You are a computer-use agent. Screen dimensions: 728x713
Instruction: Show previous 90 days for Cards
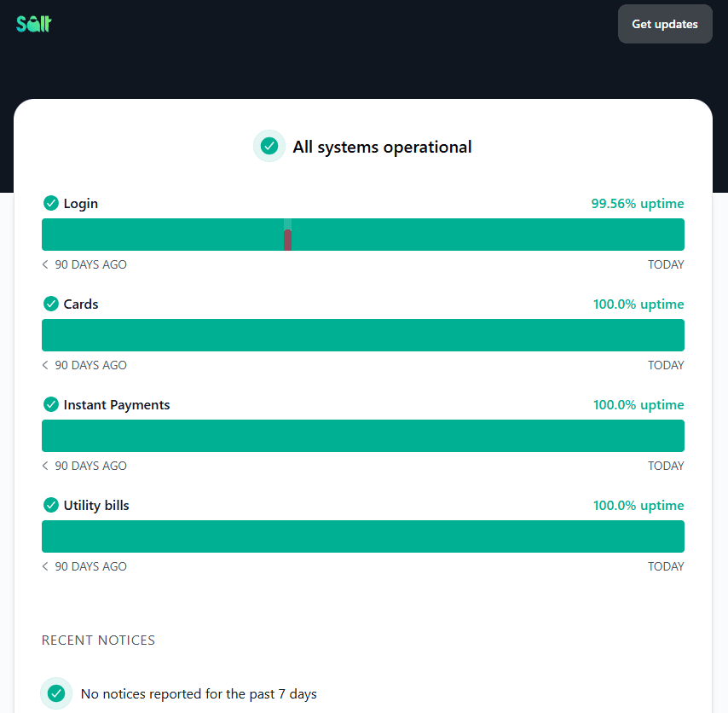point(45,365)
